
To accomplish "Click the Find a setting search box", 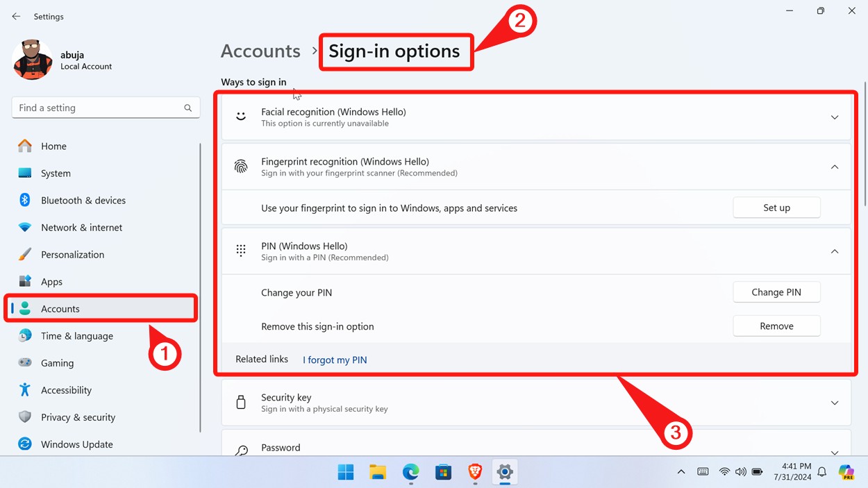I will click(106, 108).
